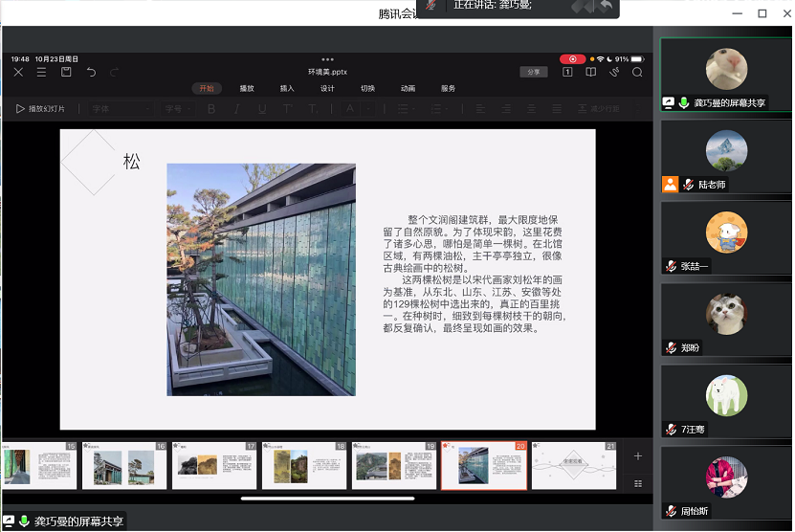The height and width of the screenshot is (532, 795).
Task: Toggle bold formatting B button
Action: 211,109
